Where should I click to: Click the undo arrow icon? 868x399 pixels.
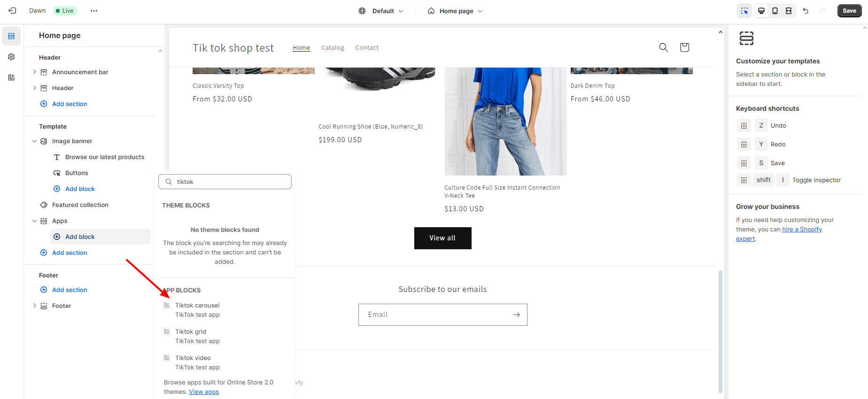pyautogui.click(x=806, y=11)
